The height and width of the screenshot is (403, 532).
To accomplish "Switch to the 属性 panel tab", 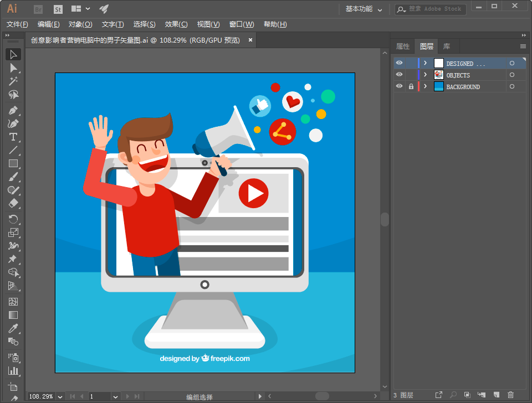I will [x=403, y=46].
